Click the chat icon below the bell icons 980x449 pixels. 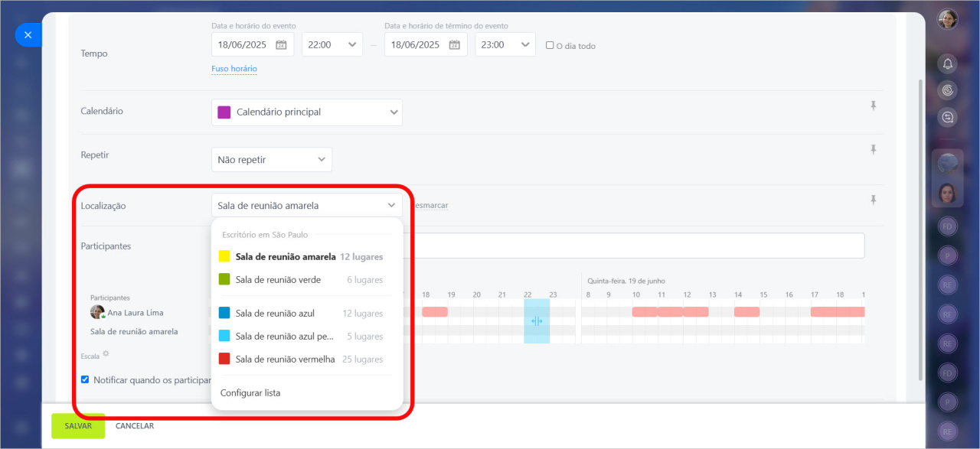[948, 117]
